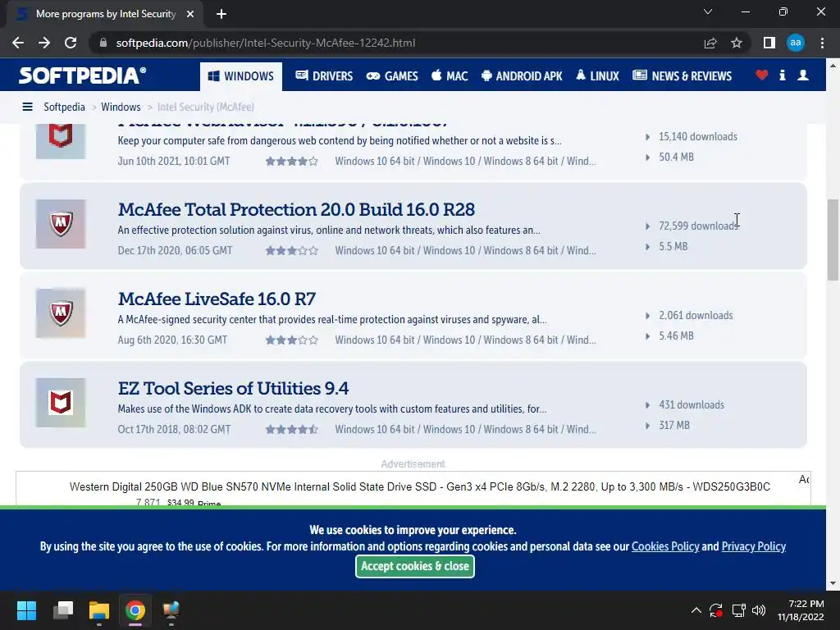Select the 15,140 downloads text
Screen dimensions: 840x630
tap(698, 137)
